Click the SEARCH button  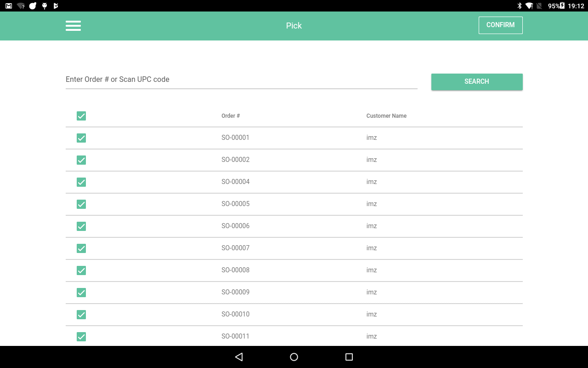[477, 81]
